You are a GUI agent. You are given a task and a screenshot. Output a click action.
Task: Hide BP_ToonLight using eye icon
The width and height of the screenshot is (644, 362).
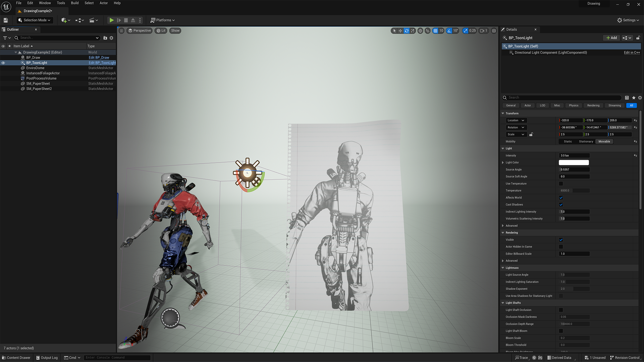click(x=3, y=63)
